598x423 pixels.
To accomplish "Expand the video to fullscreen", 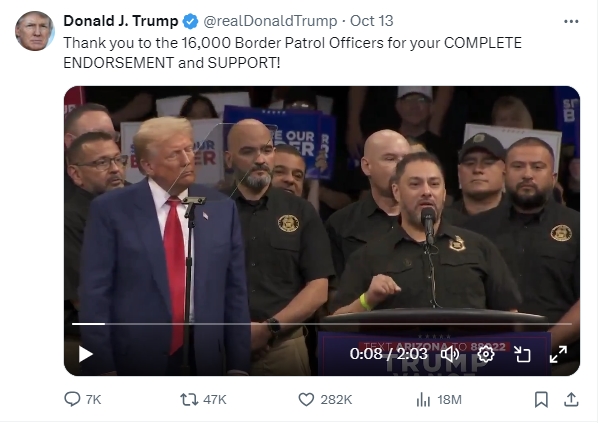I will pyautogui.click(x=558, y=354).
